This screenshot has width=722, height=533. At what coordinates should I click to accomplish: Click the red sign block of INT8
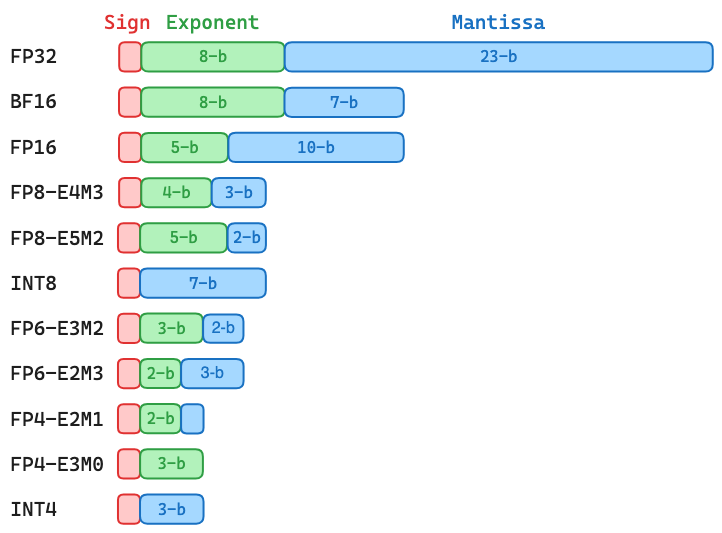pyautogui.click(x=129, y=283)
